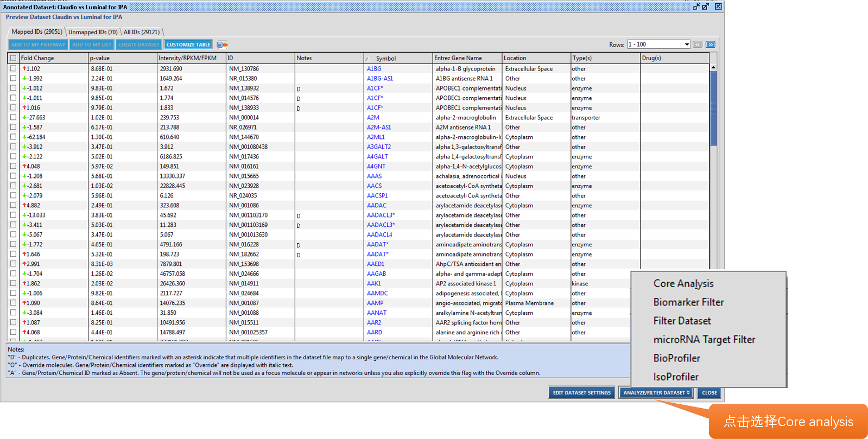Click scrollbar up arrow of the table
The width and height of the screenshot is (868, 439).
[713, 67]
